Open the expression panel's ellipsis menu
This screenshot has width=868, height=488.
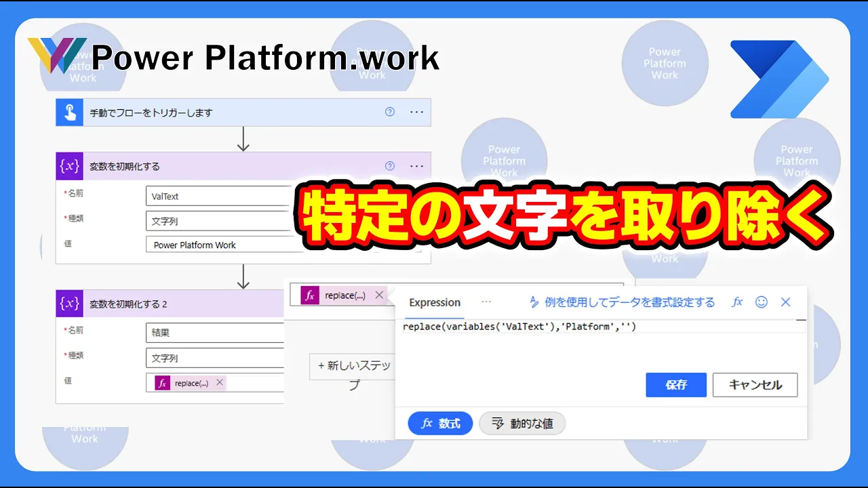pos(486,302)
